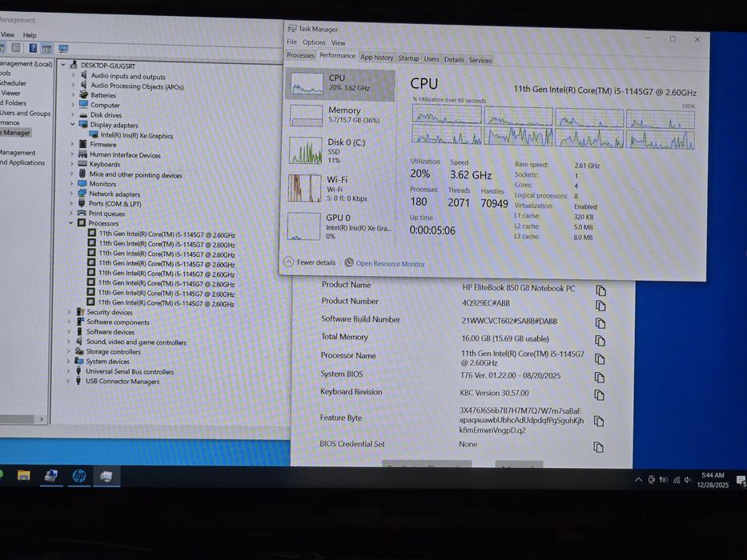This screenshot has height=560, width=747.
Task: Switch to the Users tab
Action: 432,59
